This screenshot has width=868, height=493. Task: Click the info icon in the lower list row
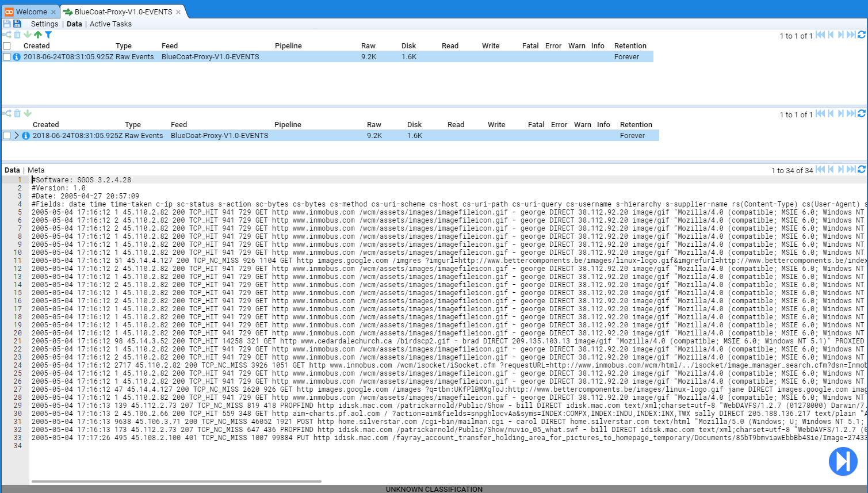(26, 136)
